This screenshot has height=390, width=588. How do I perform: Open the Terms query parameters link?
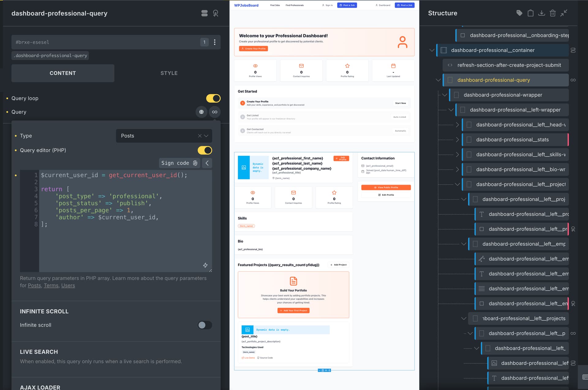click(x=51, y=285)
